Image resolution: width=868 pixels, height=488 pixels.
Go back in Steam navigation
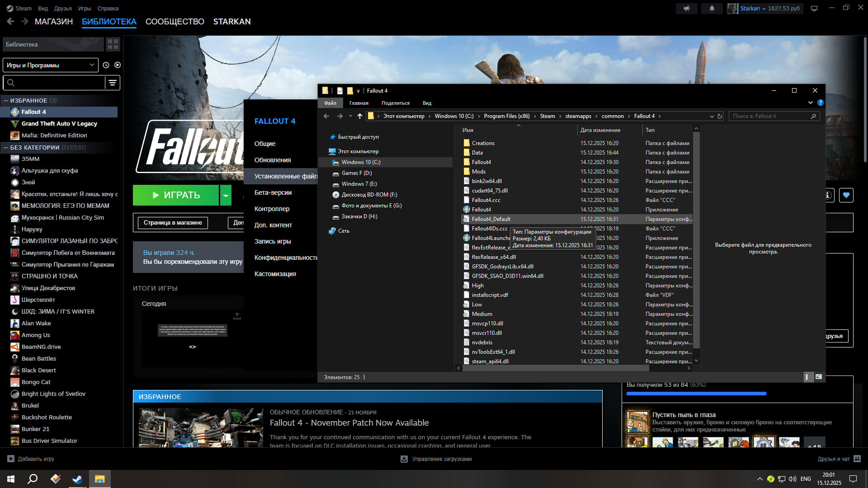click(10, 21)
